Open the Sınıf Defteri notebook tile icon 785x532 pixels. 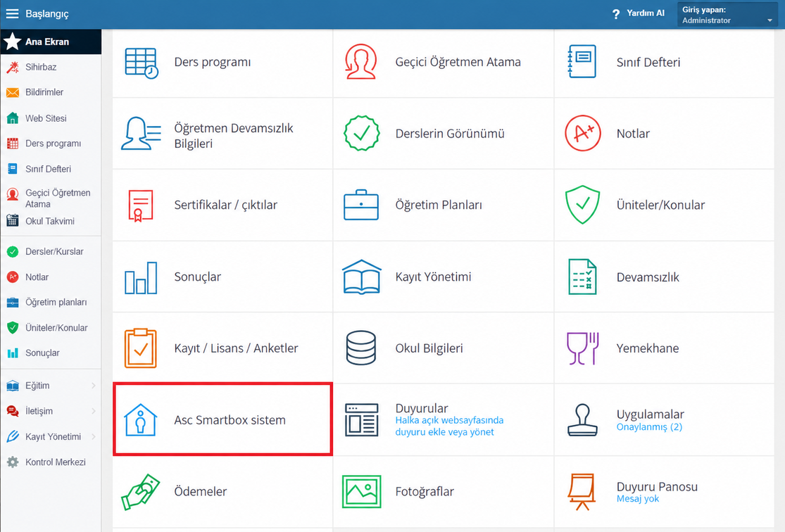(582, 61)
